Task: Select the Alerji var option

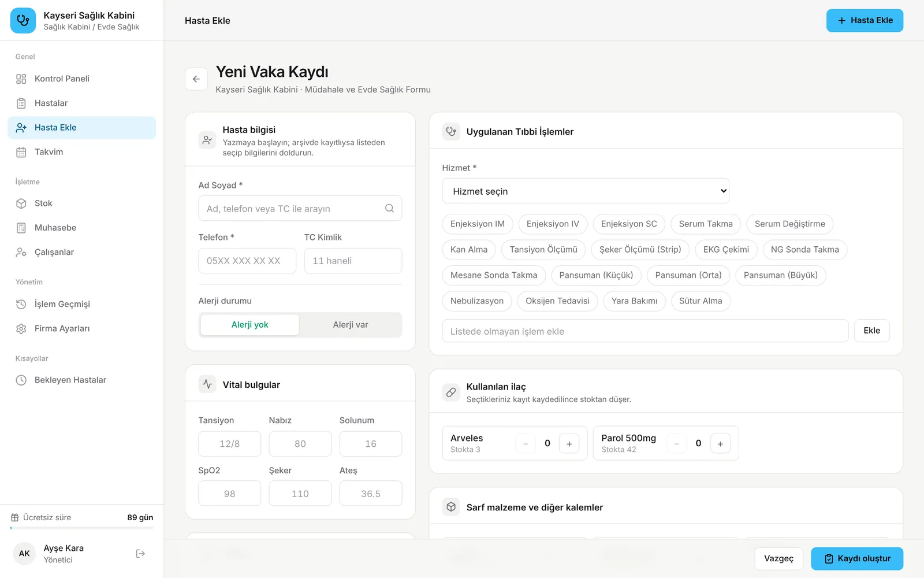Action: click(351, 325)
